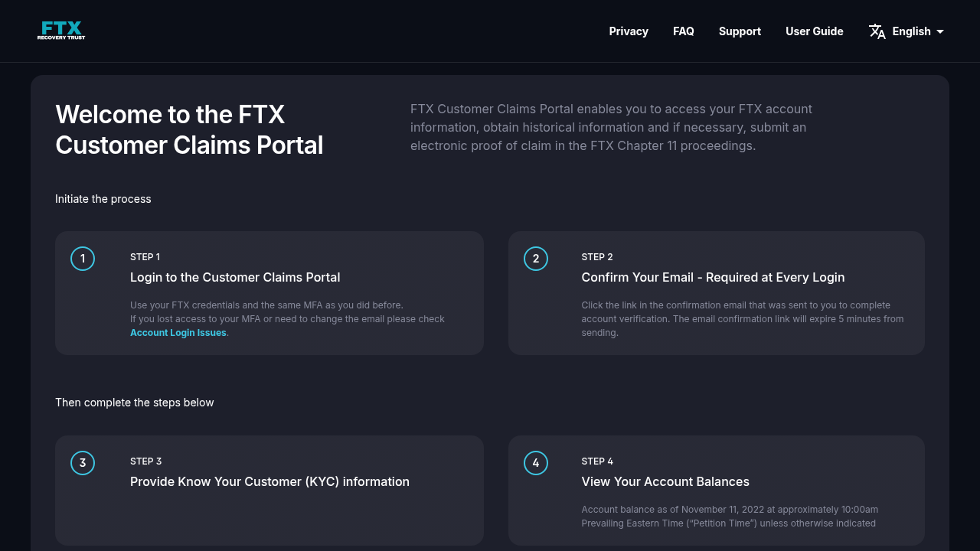Click the 'Initiate the process' label

103,199
